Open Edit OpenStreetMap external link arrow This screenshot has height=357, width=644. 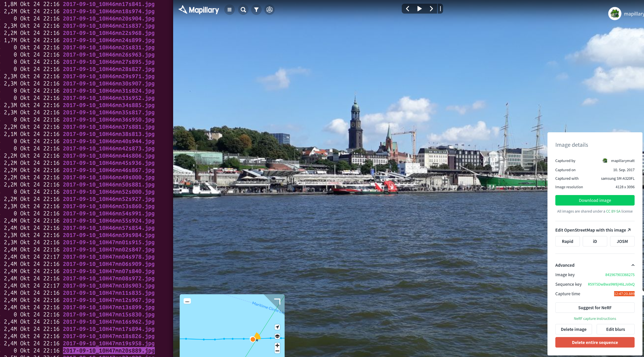point(629,230)
